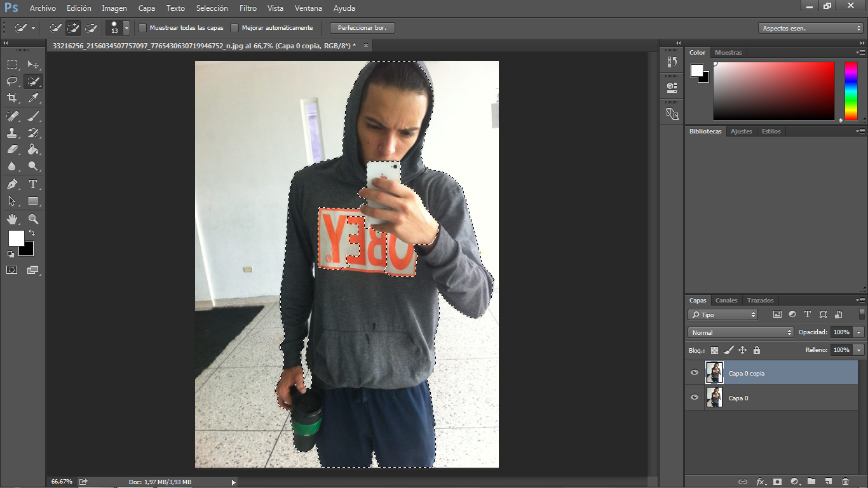Select the Paint Bucket tool

point(33,149)
